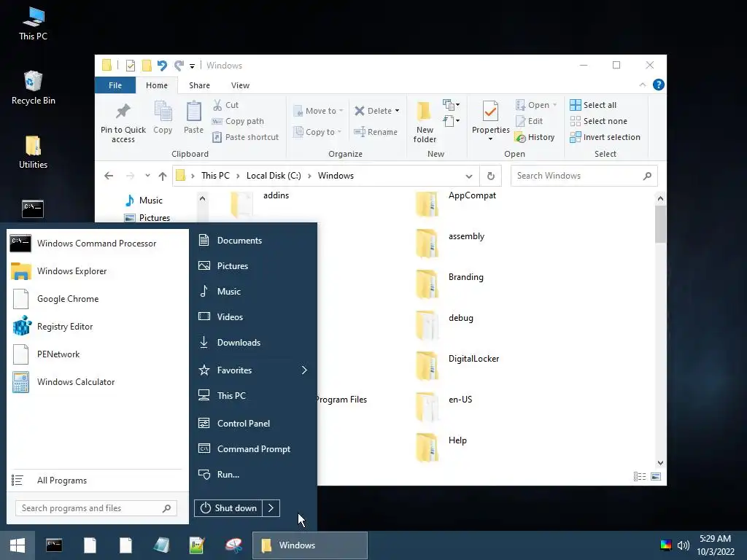The image size is (747, 560).
Task: Click Local Disk (C:) in address path
Action: coord(274,176)
